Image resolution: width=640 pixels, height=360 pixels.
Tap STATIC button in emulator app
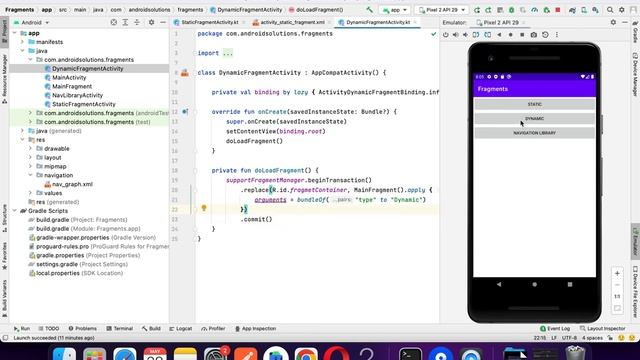click(x=534, y=104)
